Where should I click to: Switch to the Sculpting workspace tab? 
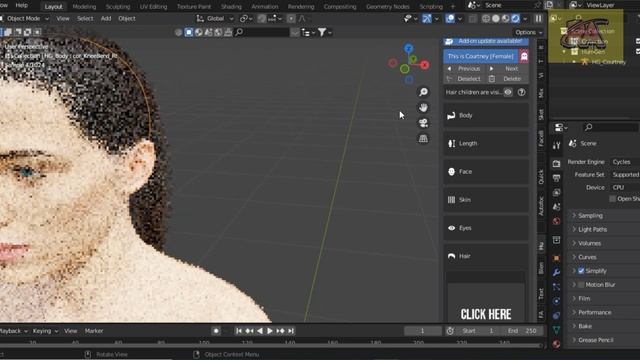[x=118, y=7]
